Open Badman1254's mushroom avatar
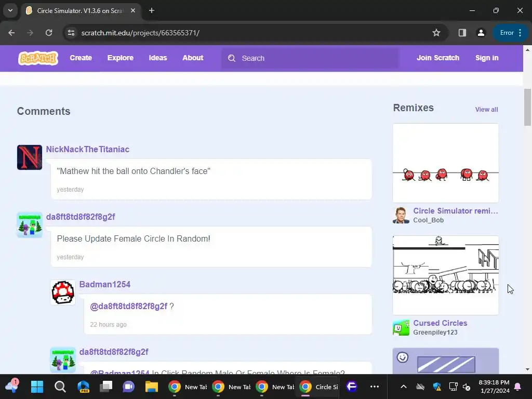The width and height of the screenshot is (532, 399). [63, 292]
